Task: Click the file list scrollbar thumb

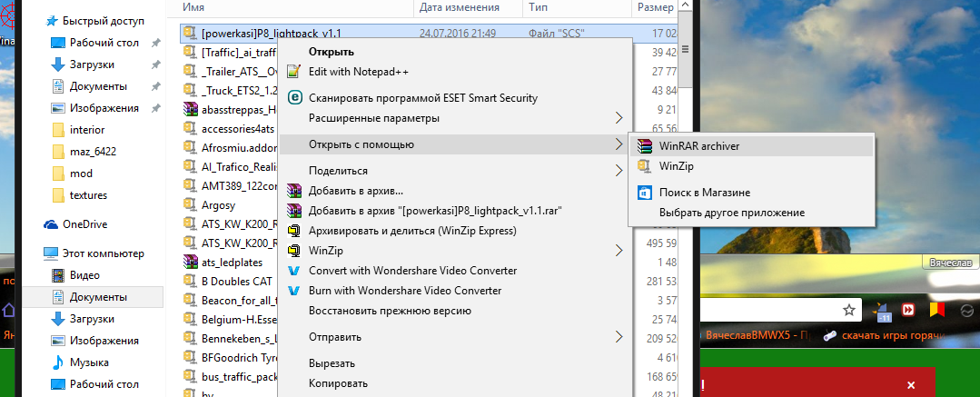Action: (685, 49)
